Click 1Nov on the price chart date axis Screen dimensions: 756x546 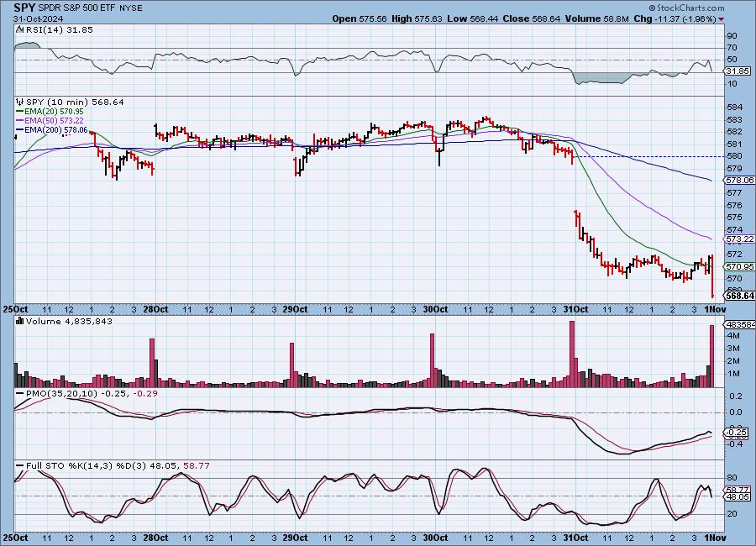[x=715, y=309]
